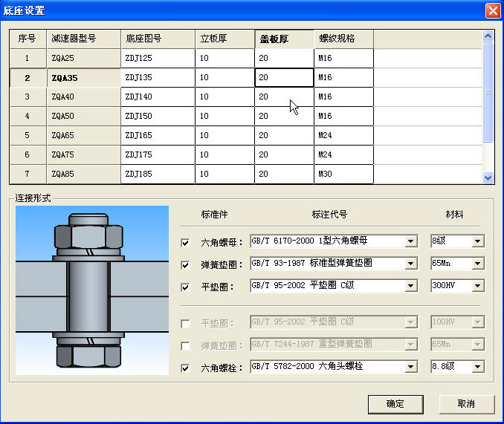Disable the 六角螺栓 checkbox
The image size is (504, 424).
186,368
